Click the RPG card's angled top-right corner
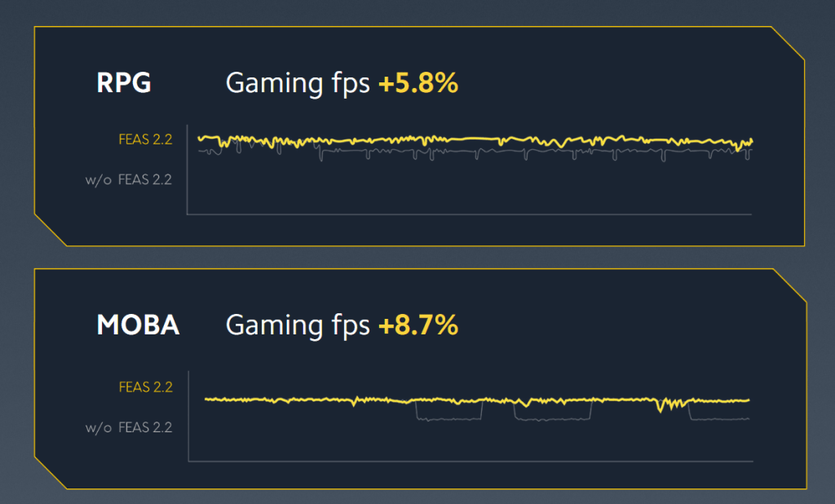This screenshot has width=835, height=504. pyautogui.click(x=788, y=43)
